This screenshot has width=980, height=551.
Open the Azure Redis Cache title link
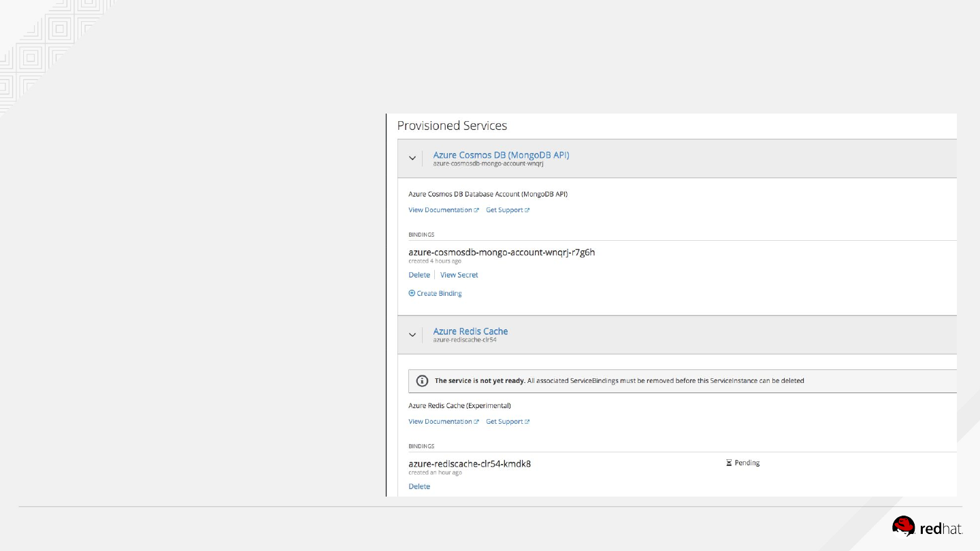pyautogui.click(x=470, y=331)
